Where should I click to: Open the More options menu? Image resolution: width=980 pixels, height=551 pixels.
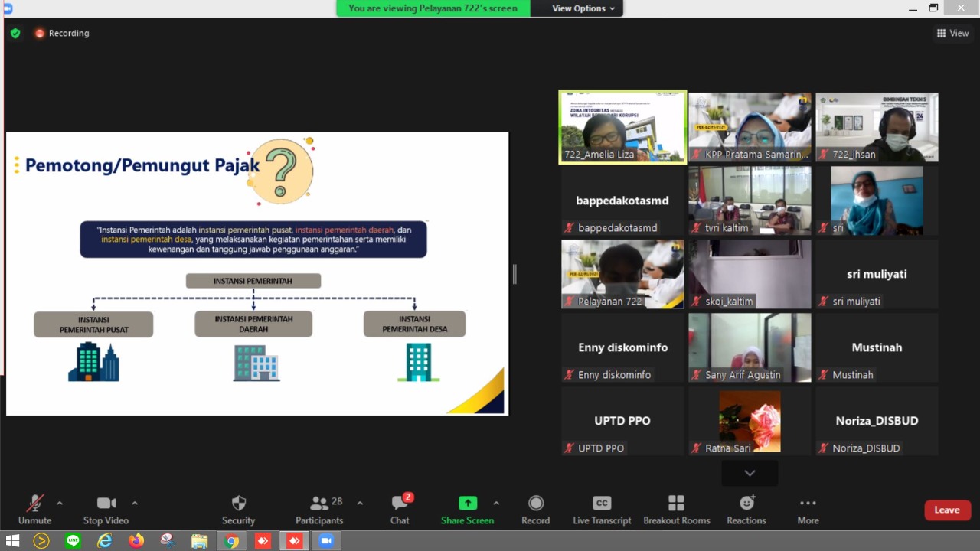(x=808, y=509)
